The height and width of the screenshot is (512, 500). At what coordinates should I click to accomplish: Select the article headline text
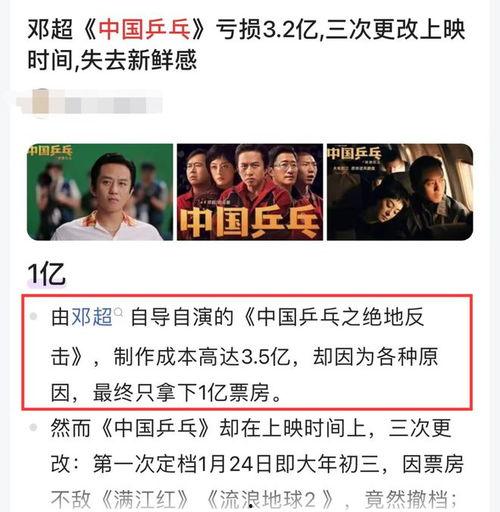coord(246,45)
